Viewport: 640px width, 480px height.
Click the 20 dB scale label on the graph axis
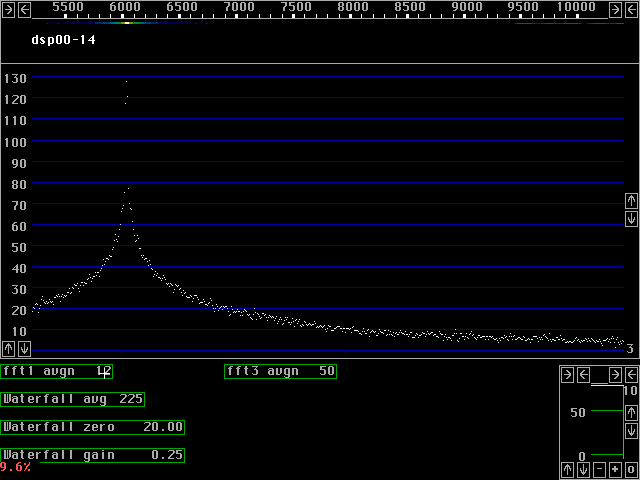tap(18, 311)
